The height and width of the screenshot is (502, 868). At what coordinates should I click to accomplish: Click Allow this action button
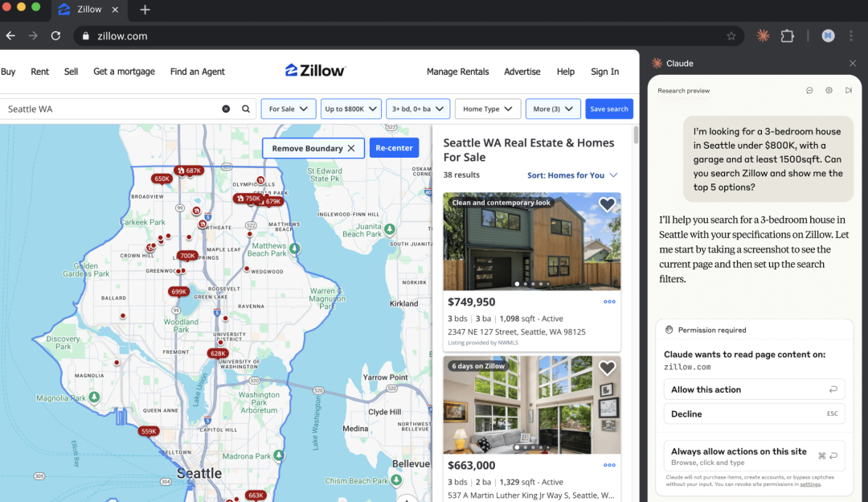tap(754, 389)
